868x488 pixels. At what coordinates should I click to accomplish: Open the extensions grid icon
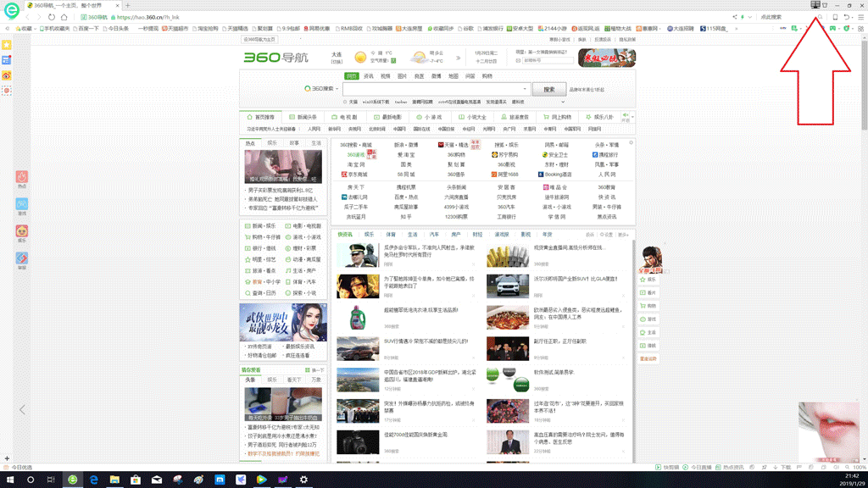click(861, 28)
